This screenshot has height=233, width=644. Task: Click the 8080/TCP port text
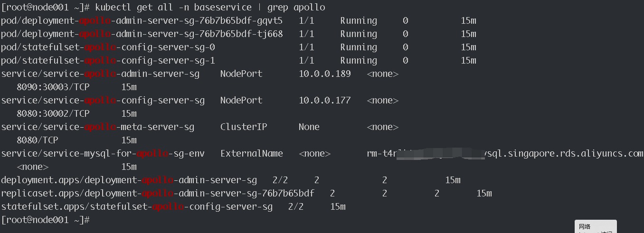[x=37, y=140]
